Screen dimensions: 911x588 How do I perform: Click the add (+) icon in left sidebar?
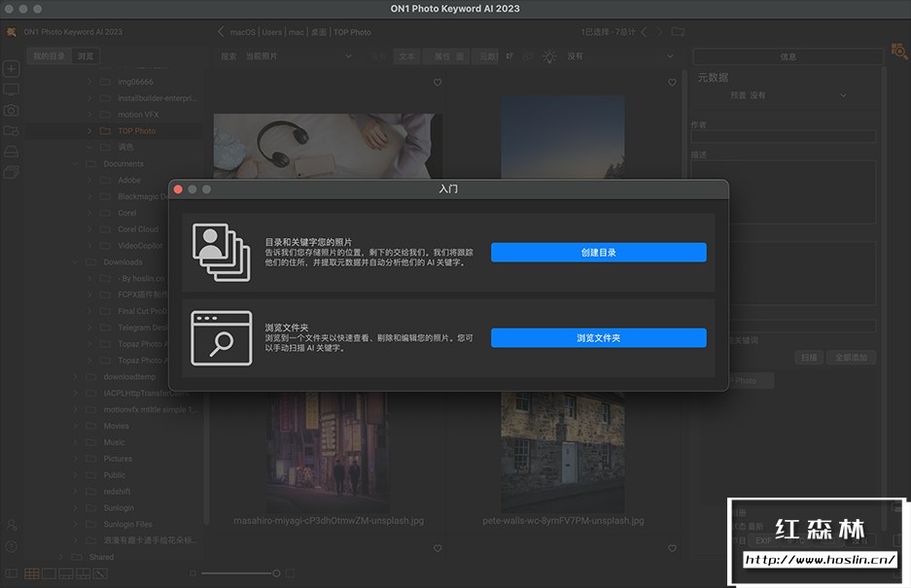click(x=11, y=69)
